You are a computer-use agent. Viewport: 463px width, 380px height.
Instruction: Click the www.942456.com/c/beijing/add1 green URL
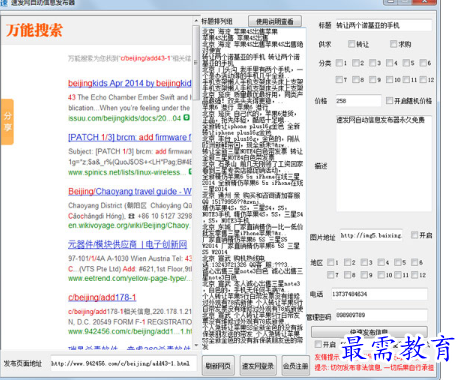click(130, 331)
